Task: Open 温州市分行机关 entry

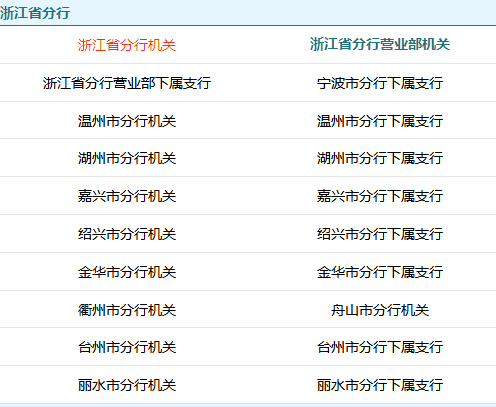Action: click(x=127, y=121)
